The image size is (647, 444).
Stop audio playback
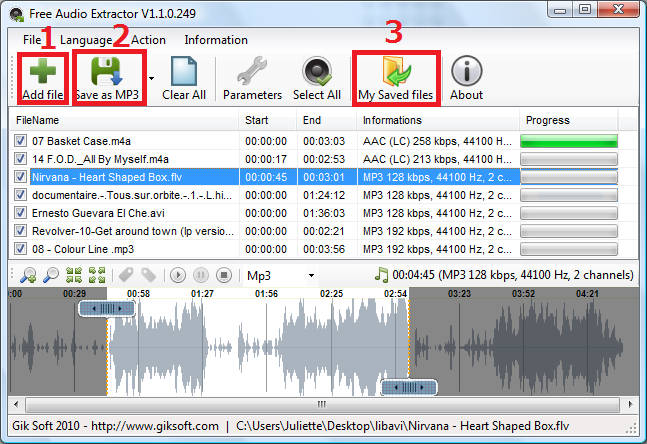pyautogui.click(x=224, y=275)
